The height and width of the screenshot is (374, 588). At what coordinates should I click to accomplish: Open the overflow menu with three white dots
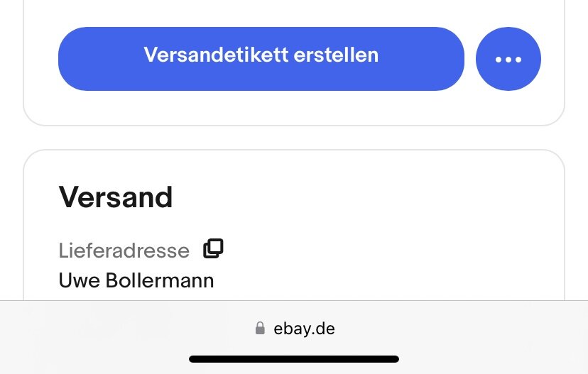point(508,59)
